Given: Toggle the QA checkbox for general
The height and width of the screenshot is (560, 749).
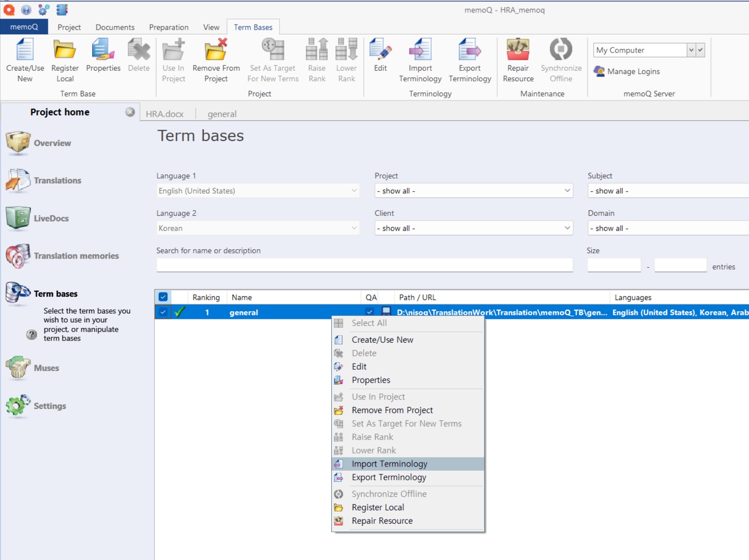Looking at the screenshot, I should click(x=369, y=312).
